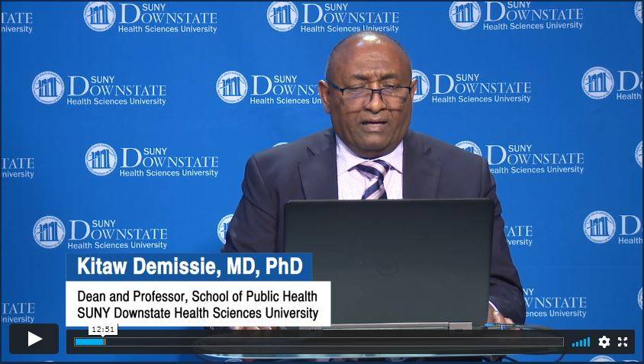The height and width of the screenshot is (364, 644).
Task: Click the 12:51 timestamp marker
Action: pos(103,330)
